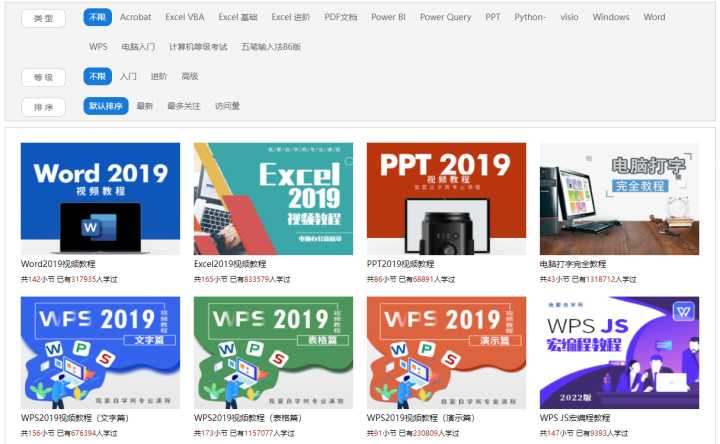The image size is (720, 444).
Task: Open the PPT 2019 course thumbnail
Action: (x=446, y=198)
